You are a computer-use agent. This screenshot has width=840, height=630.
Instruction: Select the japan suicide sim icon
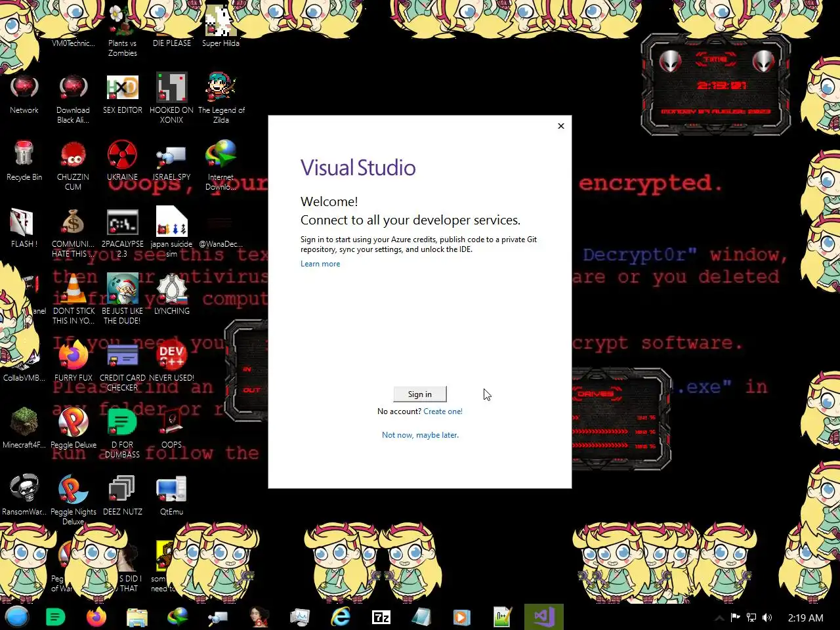(x=172, y=232)
